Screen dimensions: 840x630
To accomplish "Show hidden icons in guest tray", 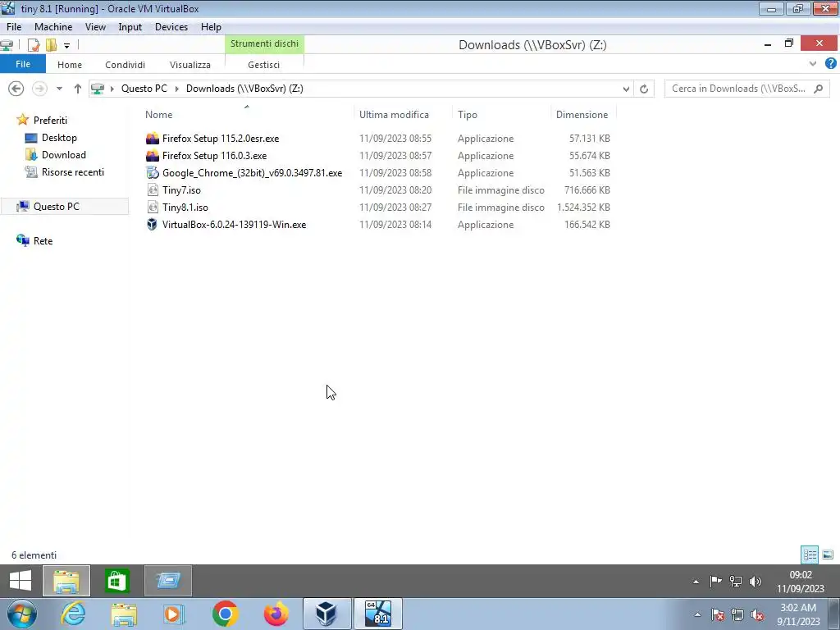I will (696, 582).
